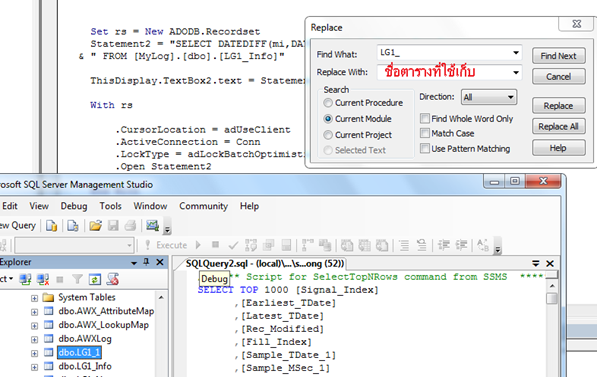This screenshot has height=377, width=597.
Task: Select the Current Project radio button
Action: [328, 135]
